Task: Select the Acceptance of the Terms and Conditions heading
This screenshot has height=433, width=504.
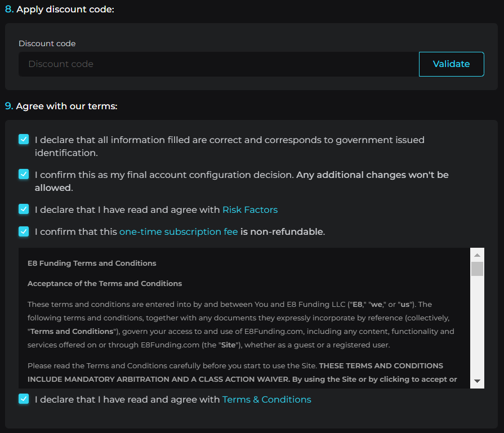Action: 105,283
